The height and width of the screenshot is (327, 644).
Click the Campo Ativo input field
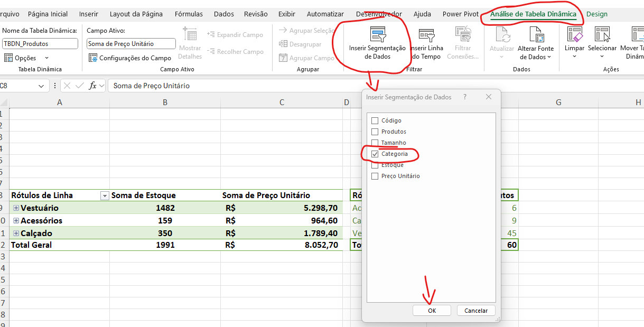(131, 44)
